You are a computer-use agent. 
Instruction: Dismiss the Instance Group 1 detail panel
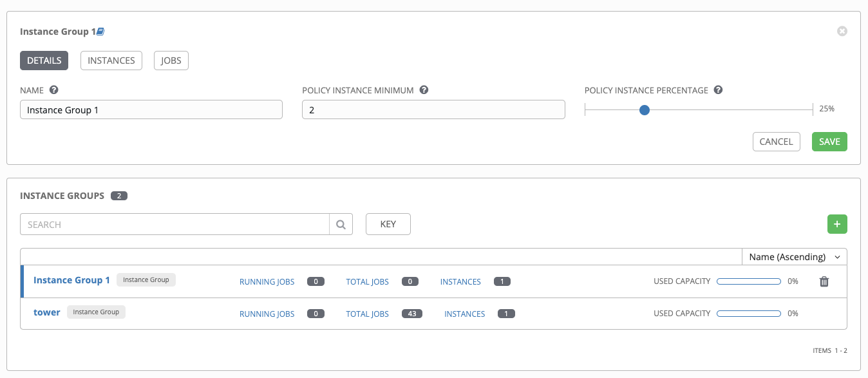(842, 31)
